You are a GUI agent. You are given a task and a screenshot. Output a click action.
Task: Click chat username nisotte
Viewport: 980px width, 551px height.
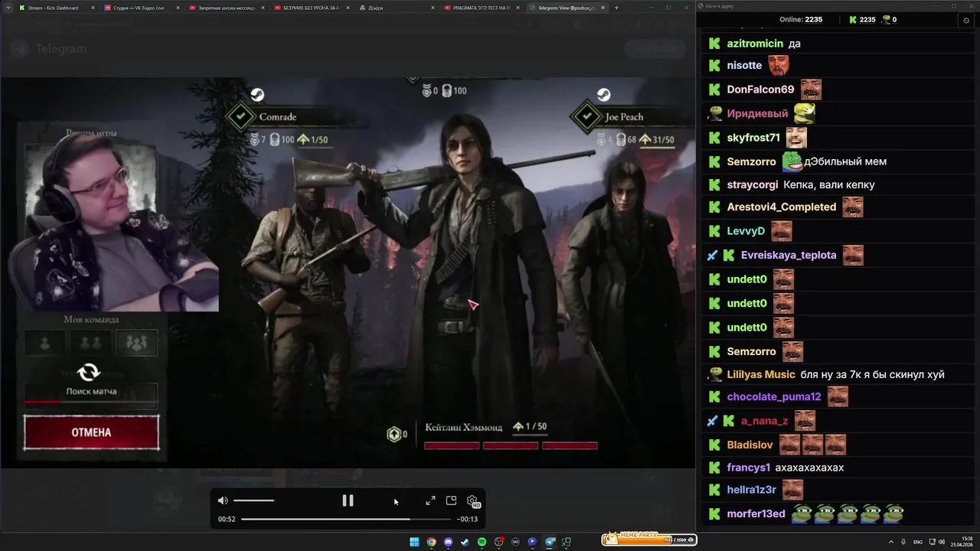744,66
